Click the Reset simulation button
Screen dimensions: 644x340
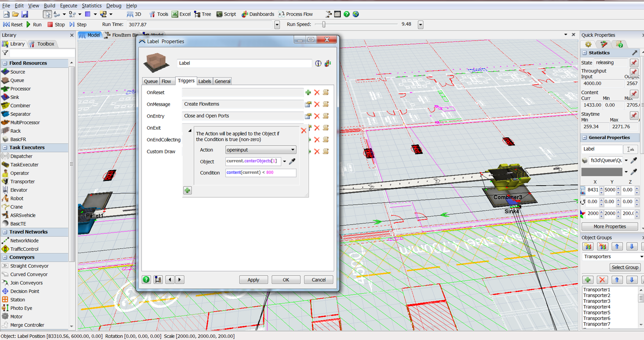click(13, 25)
